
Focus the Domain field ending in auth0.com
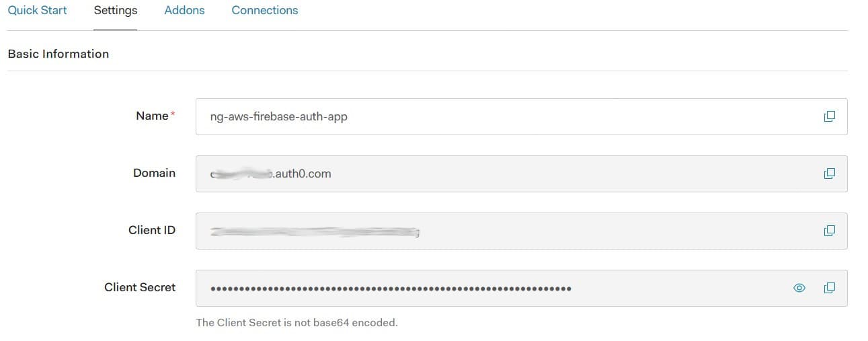tap(521, 174)
